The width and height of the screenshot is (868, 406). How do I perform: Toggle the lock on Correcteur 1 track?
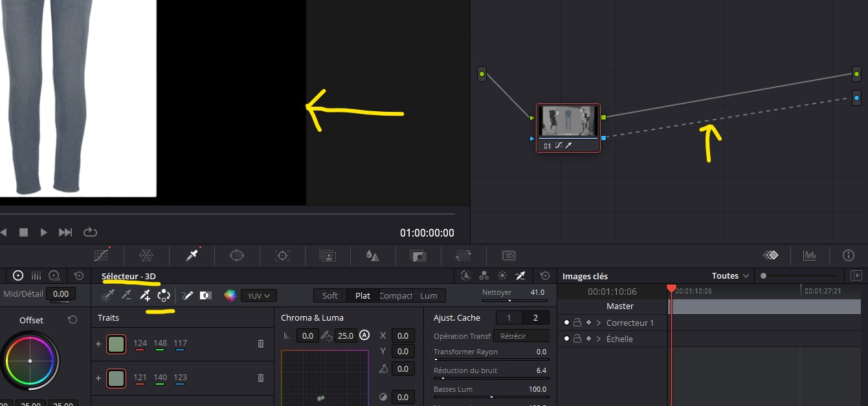[577, 323]
